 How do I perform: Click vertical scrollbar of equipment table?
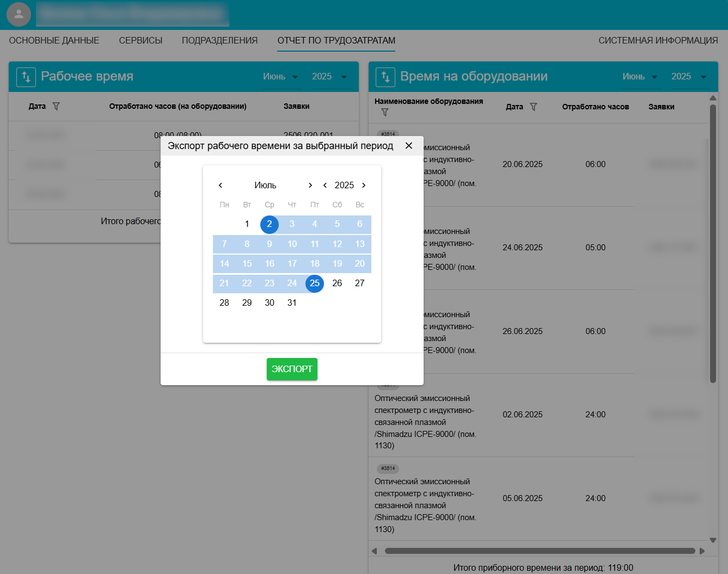point(713,244)
